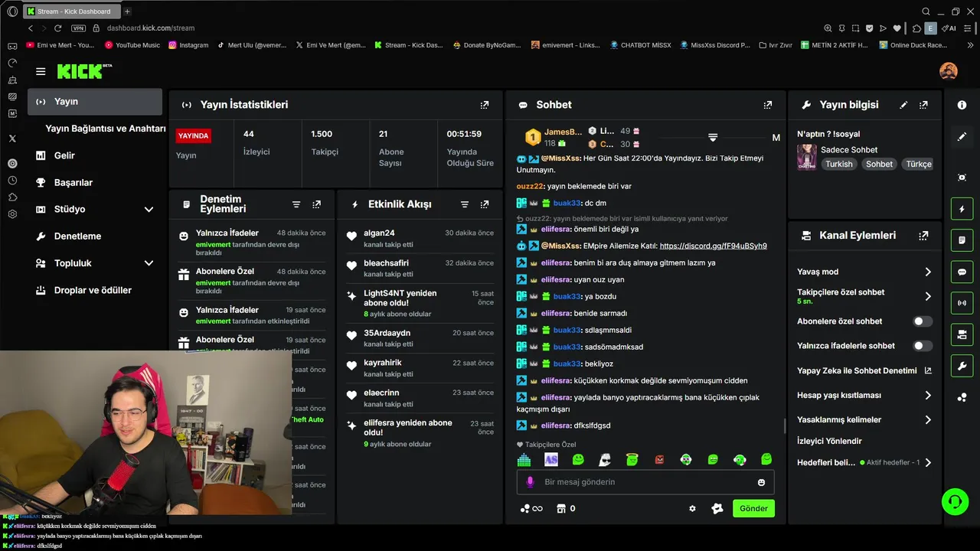
Task: Pop out the Yayın bilgisi panel
Action: coord(924,105)
